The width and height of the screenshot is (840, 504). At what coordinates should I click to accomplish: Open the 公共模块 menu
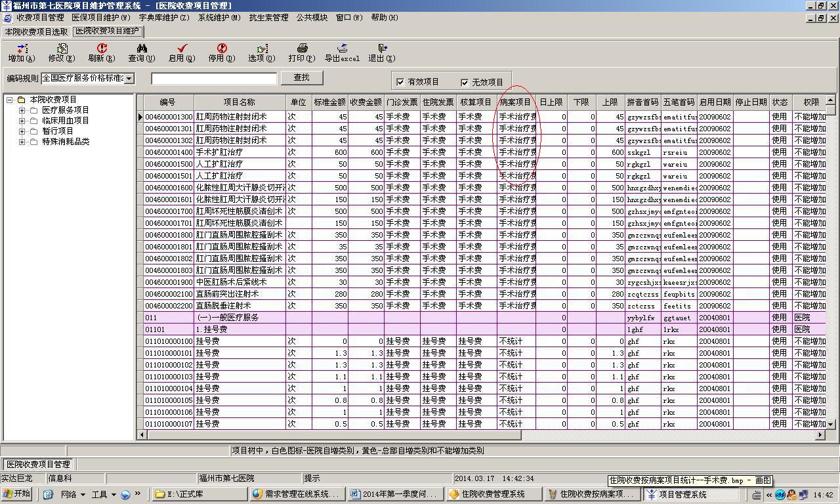click(x=312, y=18)
